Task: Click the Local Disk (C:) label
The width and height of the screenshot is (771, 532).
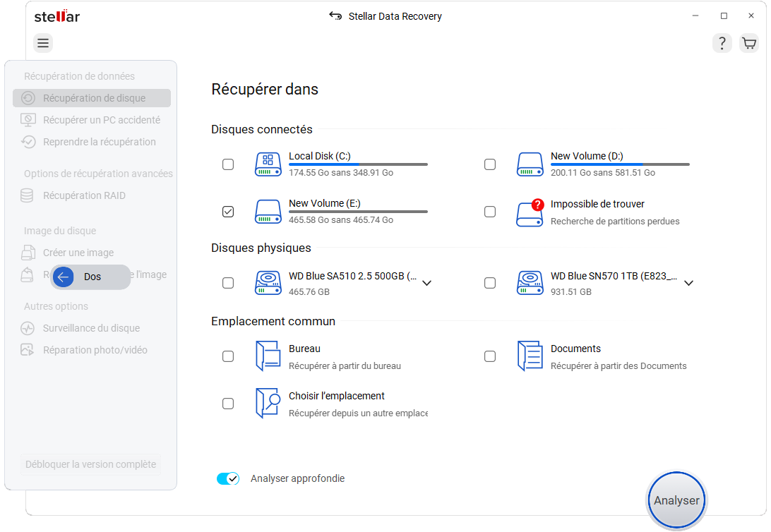Action: coord(320,156)
